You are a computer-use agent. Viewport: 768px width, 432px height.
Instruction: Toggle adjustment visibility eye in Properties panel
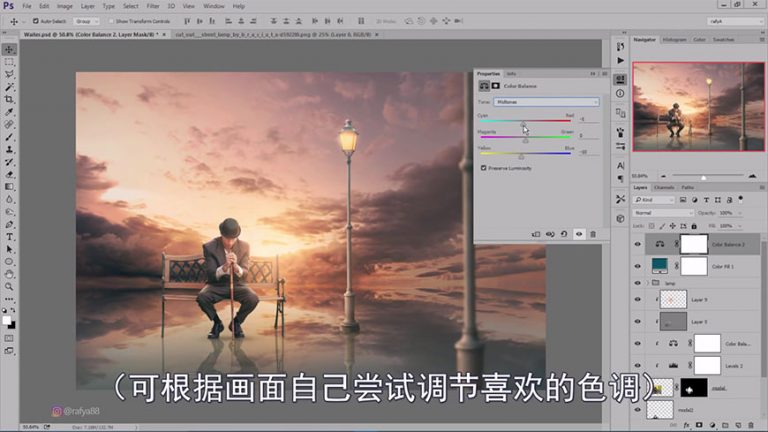point(579,234)
